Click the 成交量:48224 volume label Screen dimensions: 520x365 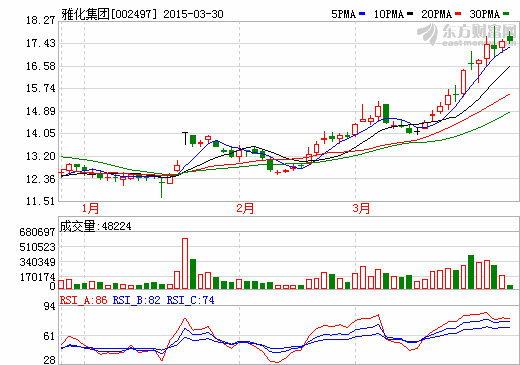[x=96, y=226]
